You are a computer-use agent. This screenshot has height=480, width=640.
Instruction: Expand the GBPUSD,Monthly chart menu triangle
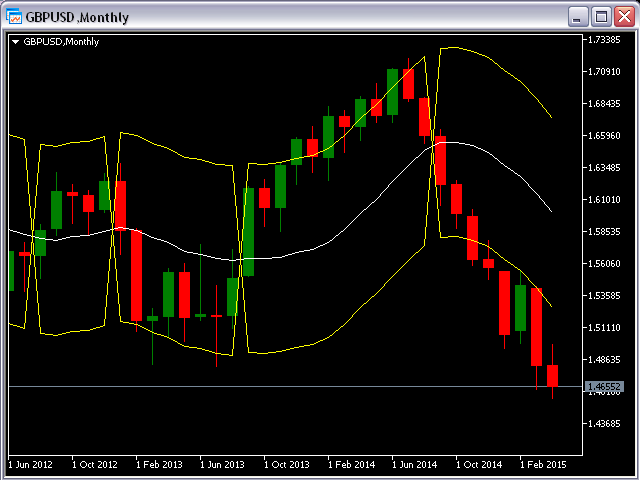point(16,42)
